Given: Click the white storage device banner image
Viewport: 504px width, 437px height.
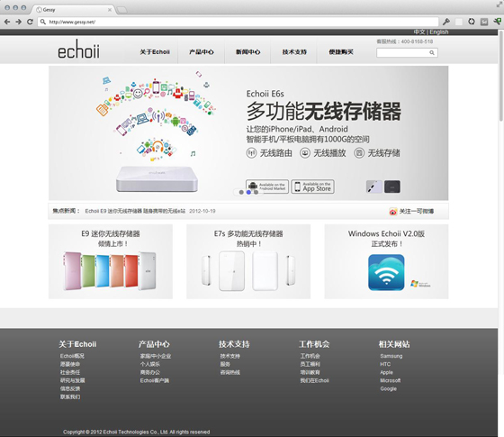Looking at the screenshot, I should (157, 178).
